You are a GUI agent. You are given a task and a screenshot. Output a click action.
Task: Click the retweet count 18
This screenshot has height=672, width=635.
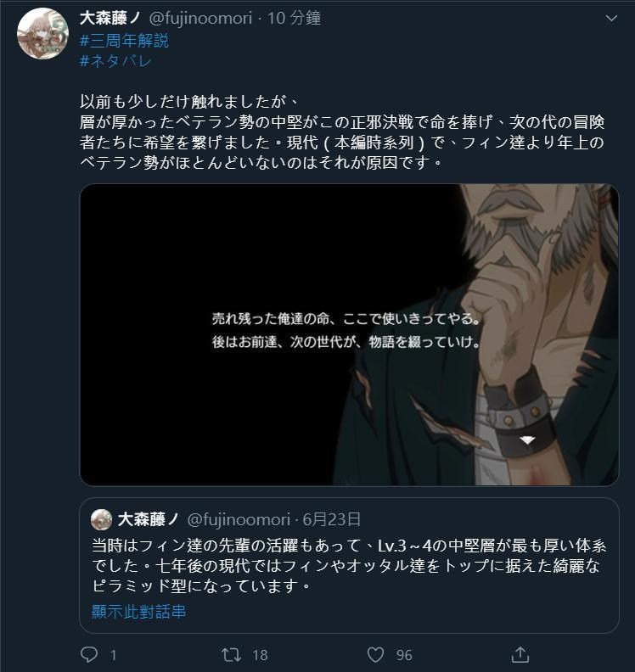[x=260, y=655]
